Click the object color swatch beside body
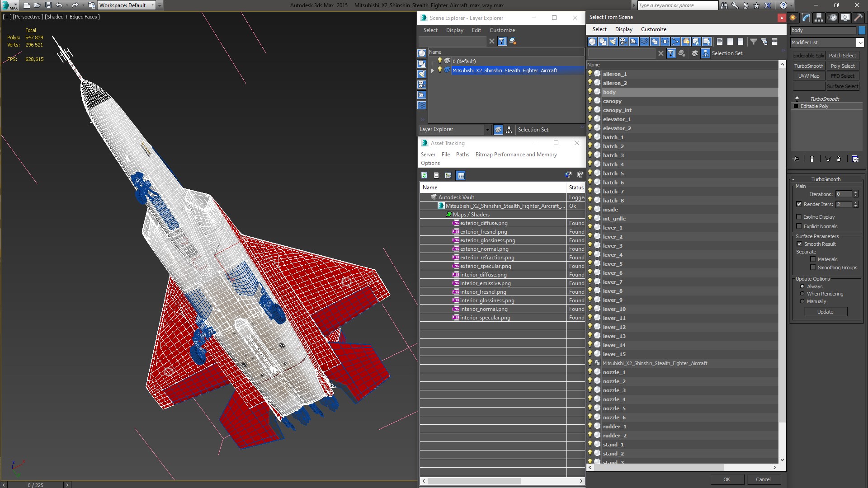 pos(862,30)
